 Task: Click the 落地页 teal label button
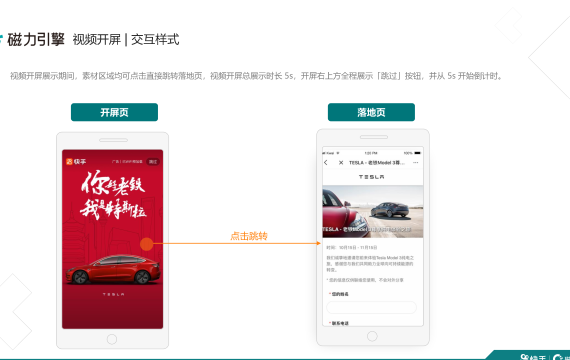coord(371,112)
